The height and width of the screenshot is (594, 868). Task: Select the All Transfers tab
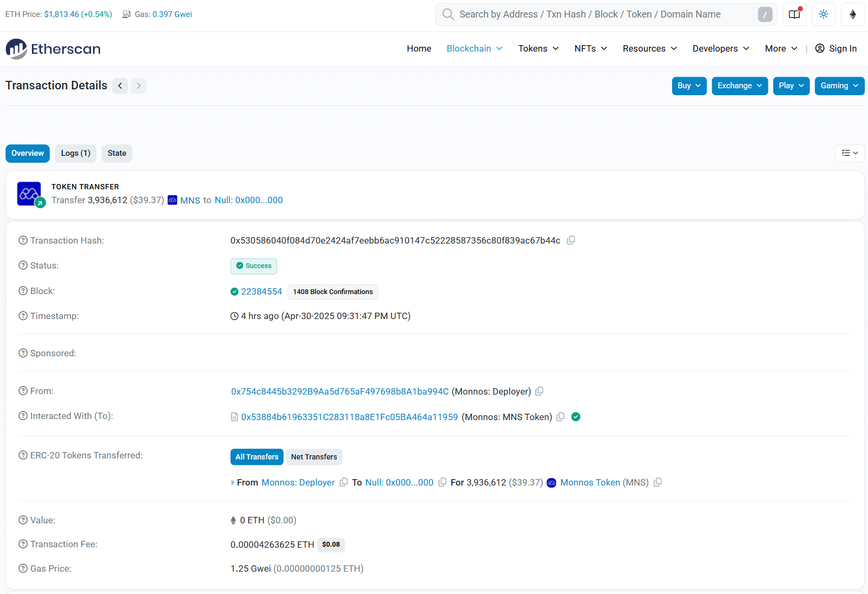point(257,457)
